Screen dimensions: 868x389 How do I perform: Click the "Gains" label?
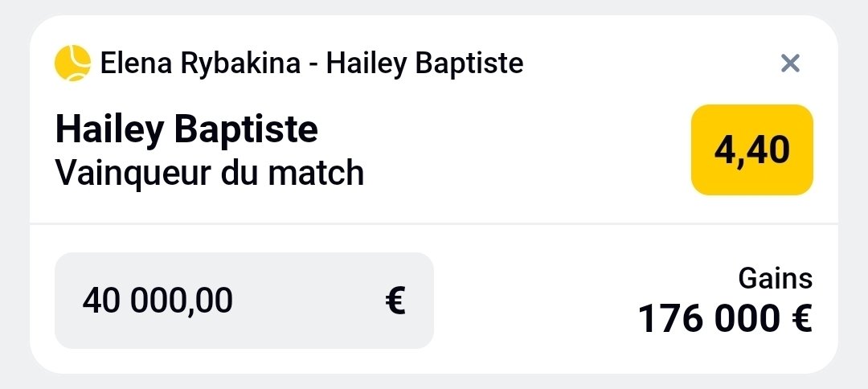coord(775,279)
